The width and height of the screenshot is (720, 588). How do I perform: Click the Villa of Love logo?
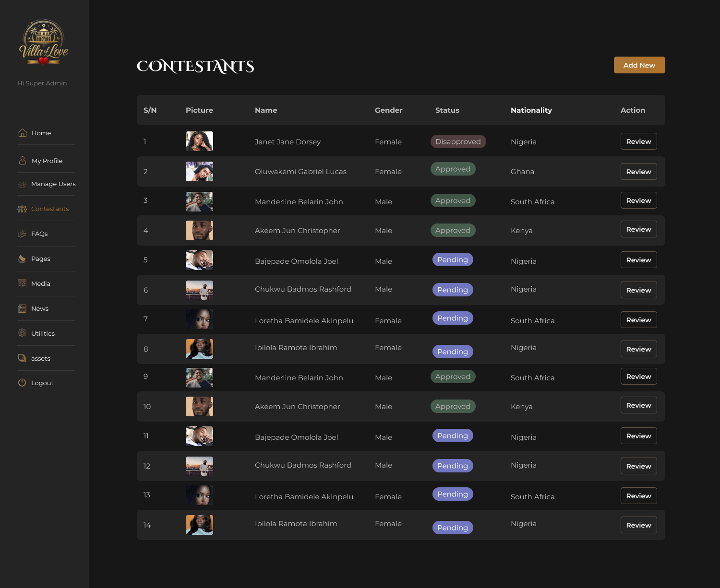[x=44, y=42]
